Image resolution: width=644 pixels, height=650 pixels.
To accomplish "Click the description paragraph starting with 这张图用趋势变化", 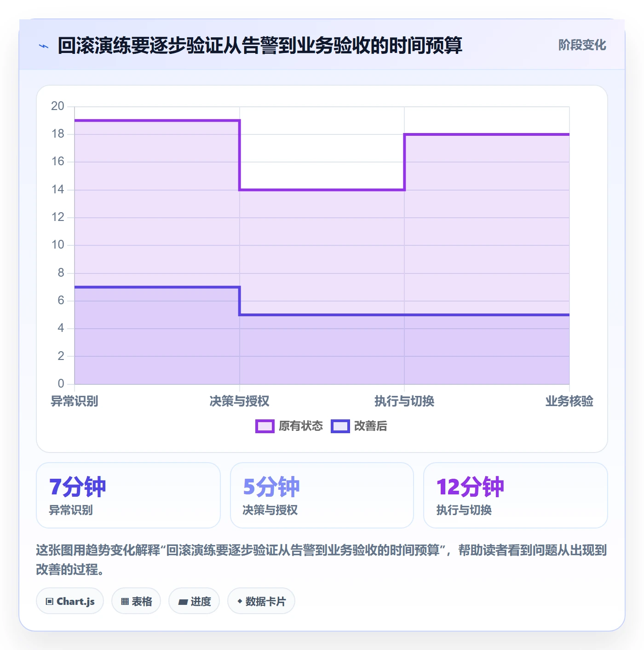I will click(x=322, y=560).
